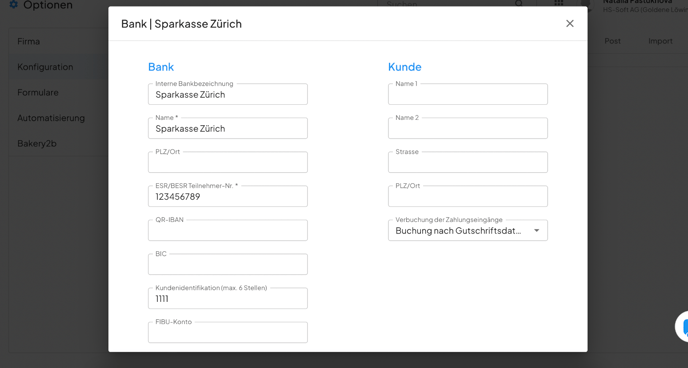Click the Bank section heading
Viewport: 688px width, 368px height.
coord(161,67)
